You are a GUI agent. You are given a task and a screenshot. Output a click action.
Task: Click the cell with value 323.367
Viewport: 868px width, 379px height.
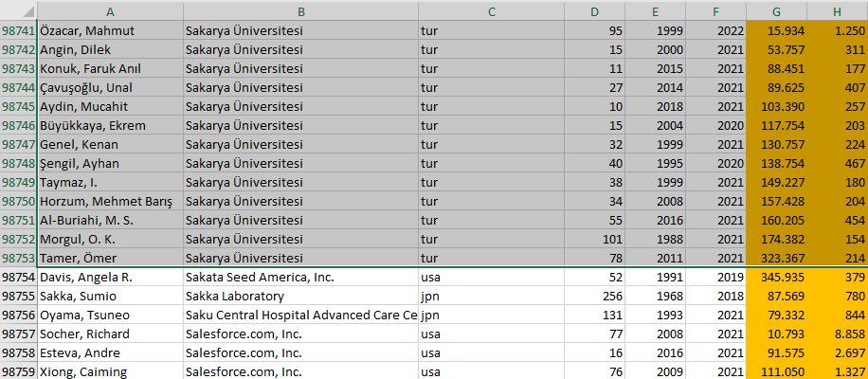pyautogui.click(x=776, y=258)
